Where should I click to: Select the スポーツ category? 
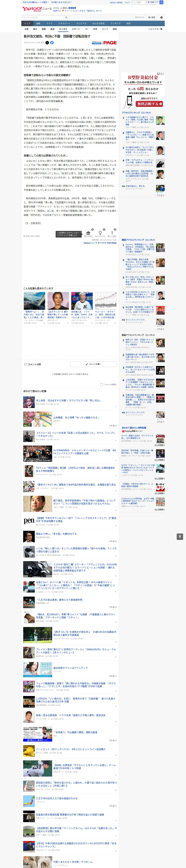(x=76, y=29)
